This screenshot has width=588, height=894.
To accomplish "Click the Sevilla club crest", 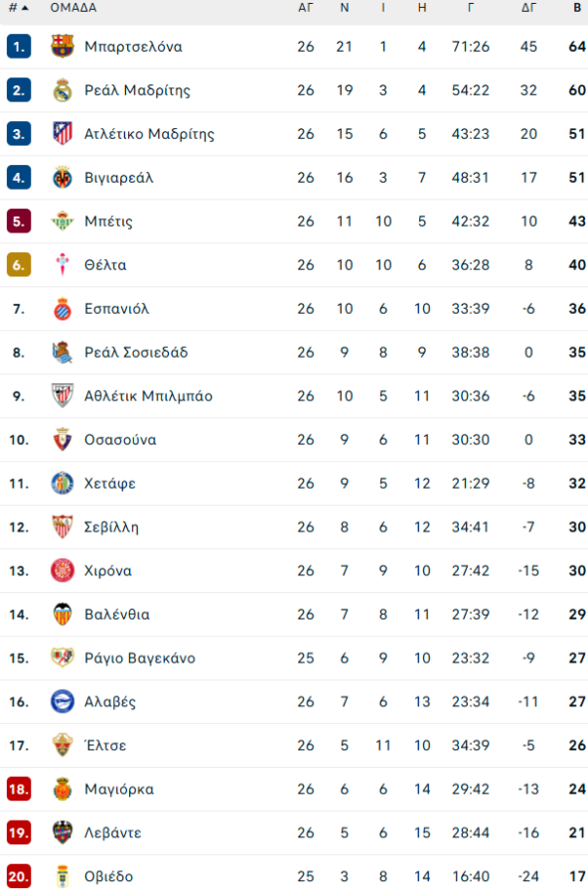I will click(x=62, y=526).
